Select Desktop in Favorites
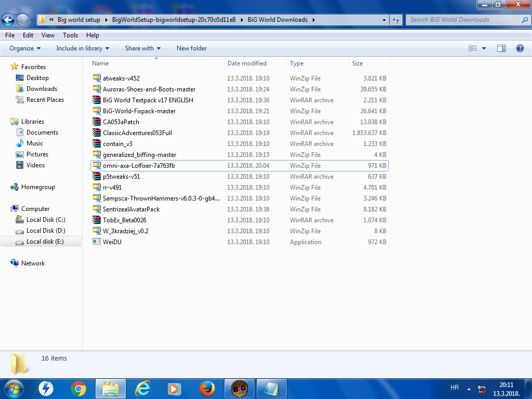 click(32, 78)
